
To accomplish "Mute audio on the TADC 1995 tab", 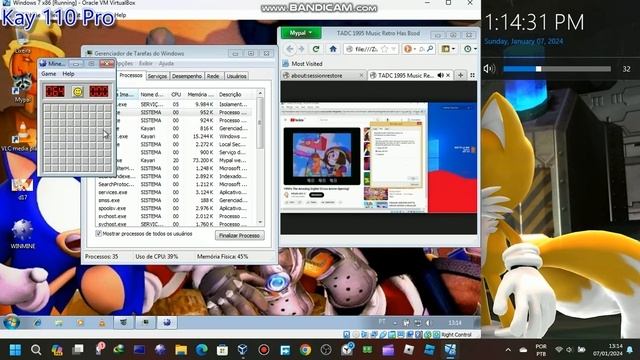I will pos(440,75).
